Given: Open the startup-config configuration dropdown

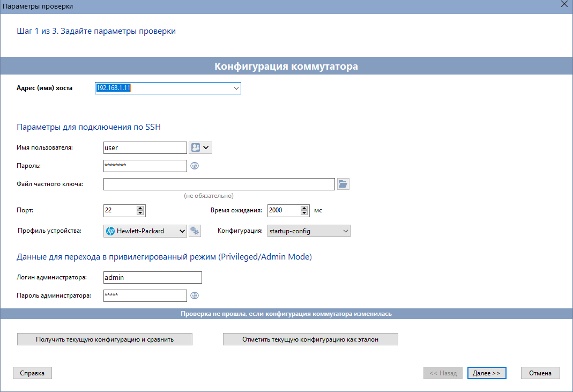Looking at the screenshot, I should 345,231.
